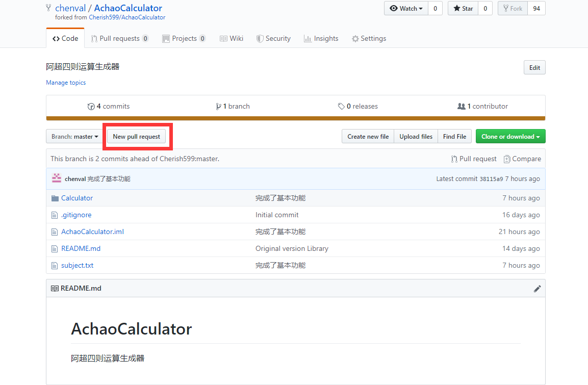588x385 pixels.
Task: View the 4 commits link
Action: click(x=109, y=107)
